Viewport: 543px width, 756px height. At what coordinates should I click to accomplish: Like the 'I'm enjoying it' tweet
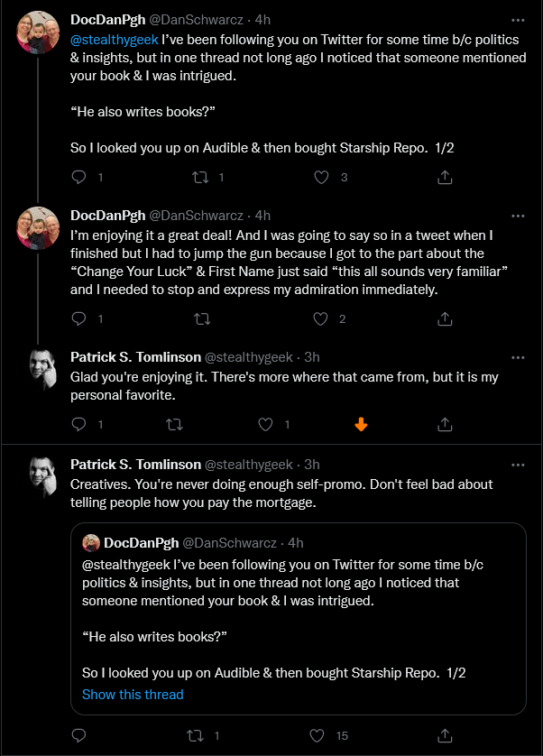click(321, 318)
